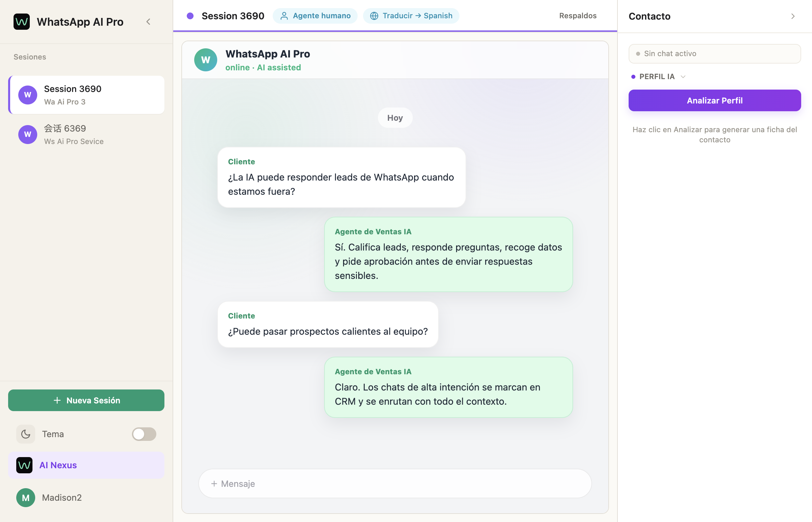Viewport: 812px width, 522px height.
Task: Select the reply starting 'Sí. Califica leads'
Action: (448, 254)
